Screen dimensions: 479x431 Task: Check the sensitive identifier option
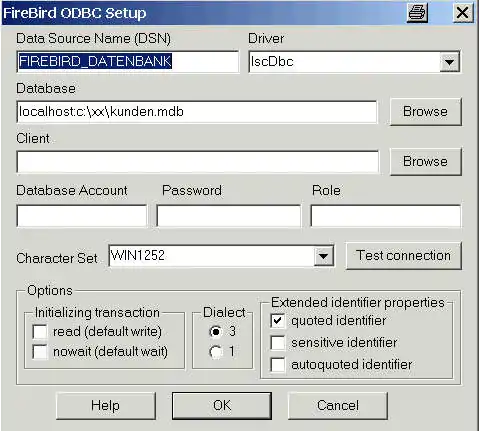[x=278, y=343]
